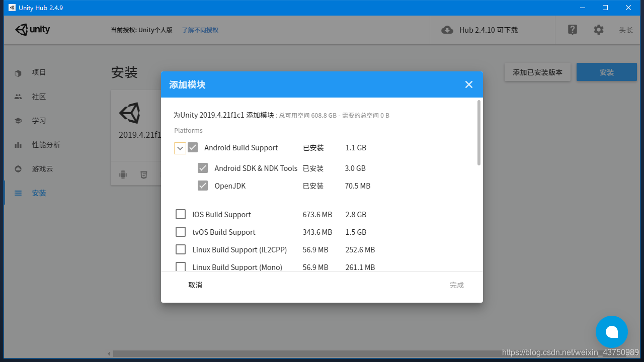This screenshot has width=644, height=362.
Task: Collapse the Android Build Support chevron
Action: pyautogui.click(x=180, y=148)
